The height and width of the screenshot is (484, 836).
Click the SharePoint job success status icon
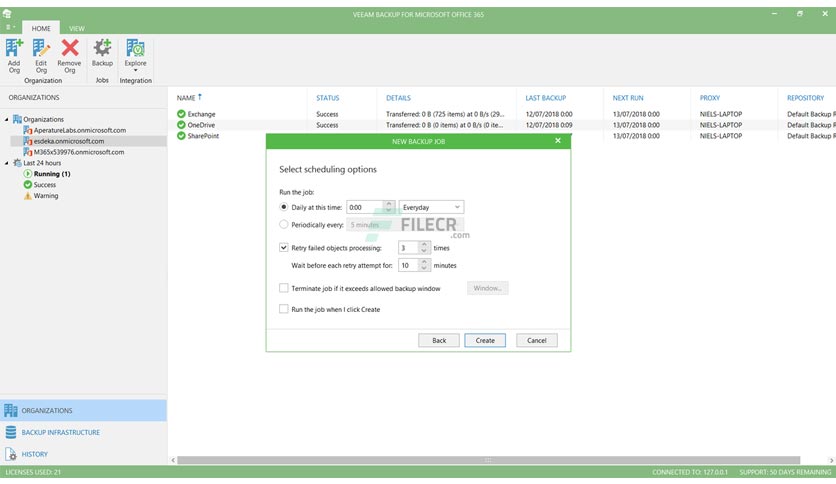click(181, 136)
